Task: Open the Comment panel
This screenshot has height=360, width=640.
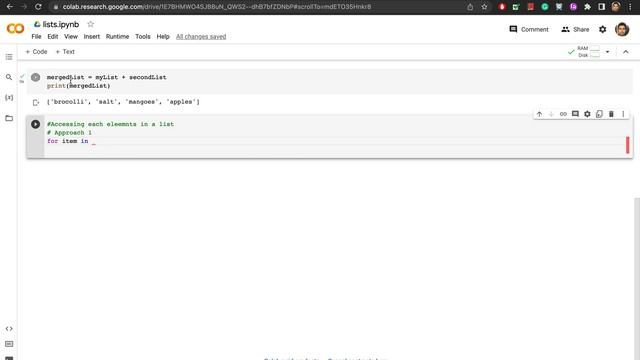Action: (x=529, y=29)
